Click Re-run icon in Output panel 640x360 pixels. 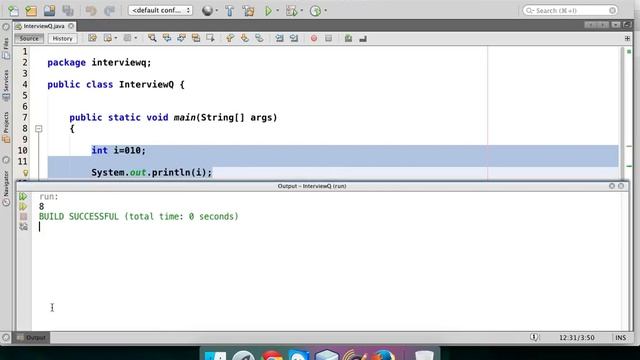(x=23, y=196)
